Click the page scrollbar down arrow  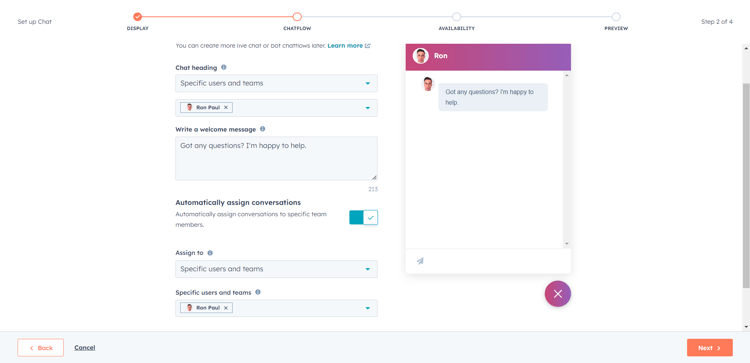click(x=746, y=327)
